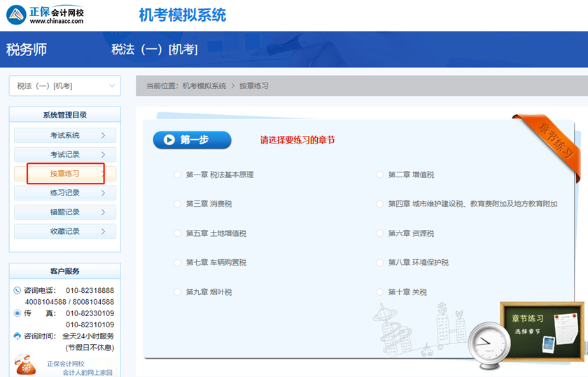
Task: Click the icon beside 咨询时间
Action: (x=17, y=336)
